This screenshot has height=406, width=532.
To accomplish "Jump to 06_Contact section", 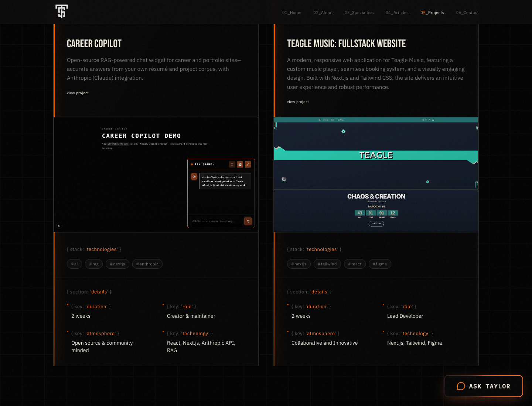I will click(467, 13).
